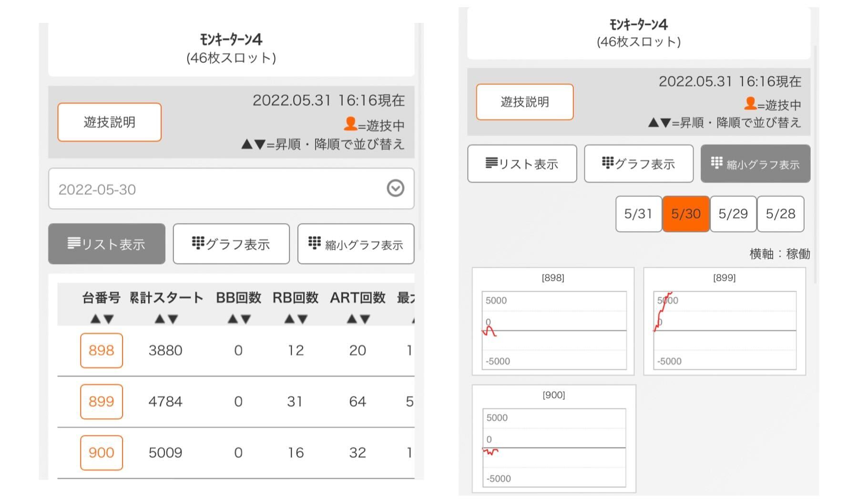The image size is (858, 504).
Task: Click the 累計スタート value 5009
Action: click(165, 453)
